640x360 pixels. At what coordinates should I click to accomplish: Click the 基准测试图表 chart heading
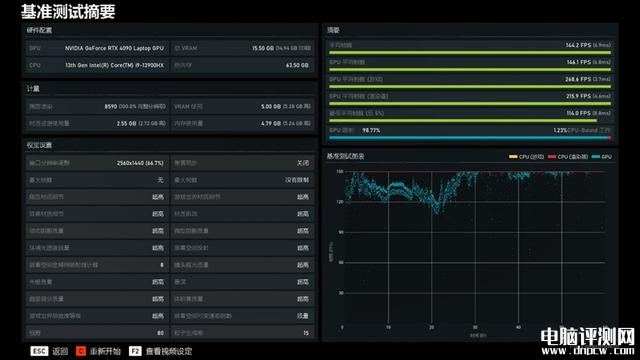(x=345, y=156)
